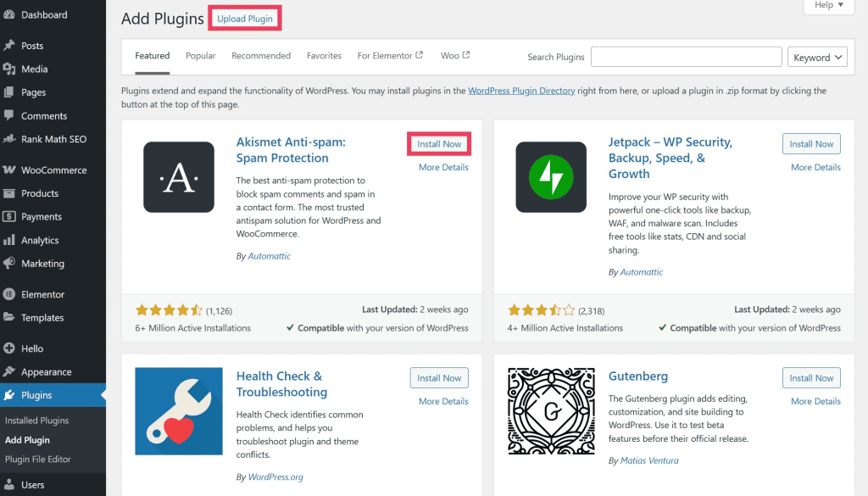The image size is (868, 496).
Task: Click Automattic author link under Jetpack
Action: 642,272
